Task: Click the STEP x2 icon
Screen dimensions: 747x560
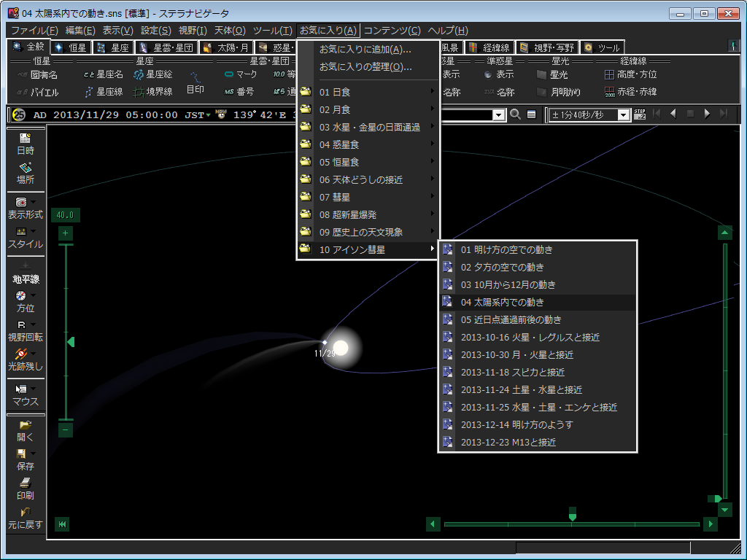Action: [640, 114]
